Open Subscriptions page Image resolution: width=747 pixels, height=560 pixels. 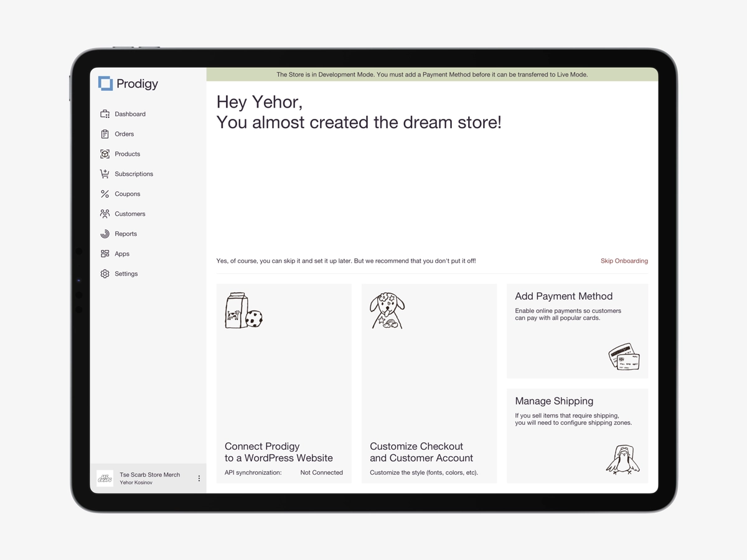(134, 174)
